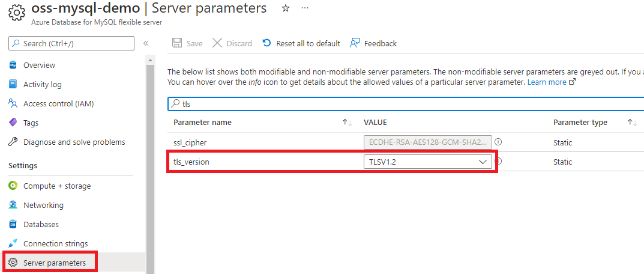Select Compute + storage settings

click(x=56, y=186)
